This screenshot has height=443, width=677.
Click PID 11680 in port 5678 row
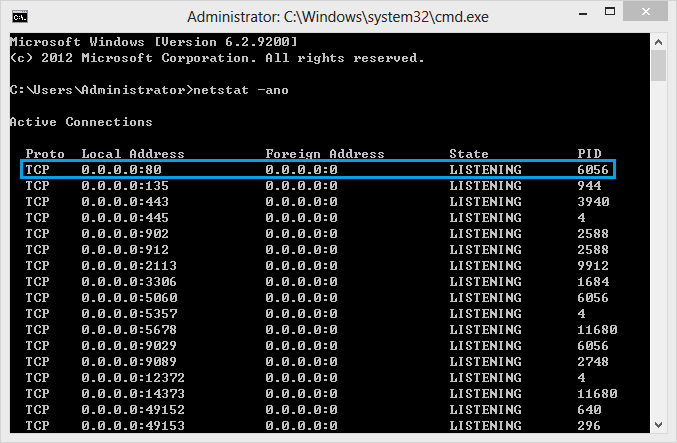(598, 329)
